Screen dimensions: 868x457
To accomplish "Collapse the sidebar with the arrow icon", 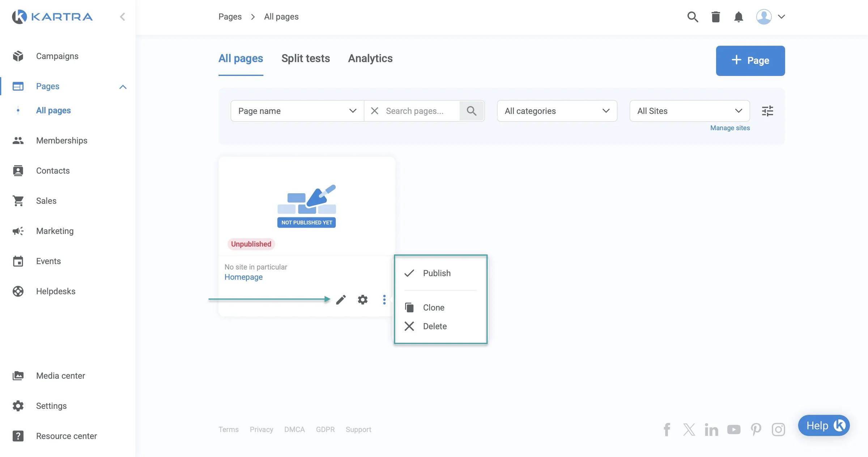I will click(x=123, y=17).
